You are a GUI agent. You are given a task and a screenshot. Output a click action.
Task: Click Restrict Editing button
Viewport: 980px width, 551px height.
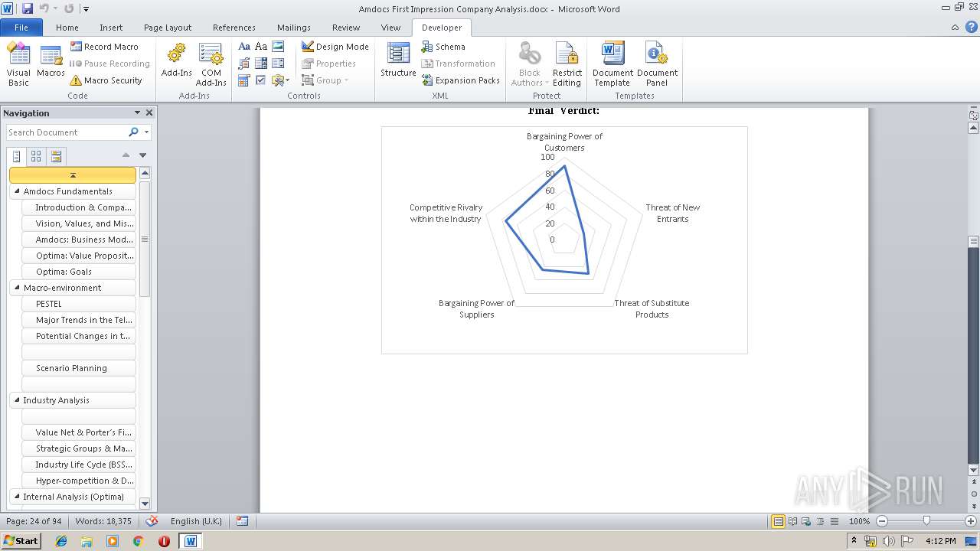point(567,65)
